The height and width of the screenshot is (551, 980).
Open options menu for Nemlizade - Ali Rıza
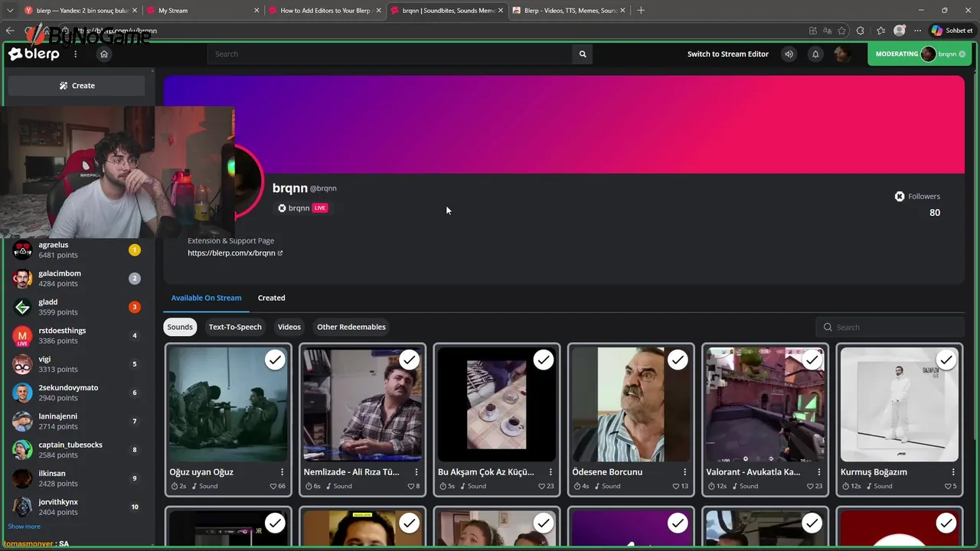coord(416,472)
